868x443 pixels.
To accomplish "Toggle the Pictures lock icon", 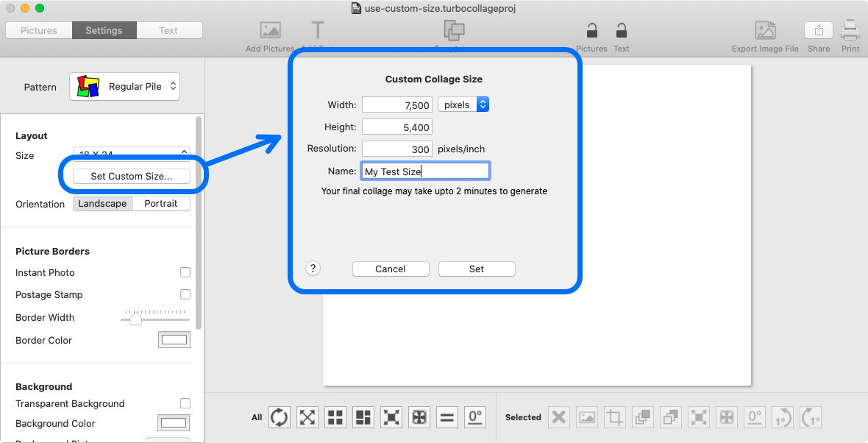I will 591,30.
